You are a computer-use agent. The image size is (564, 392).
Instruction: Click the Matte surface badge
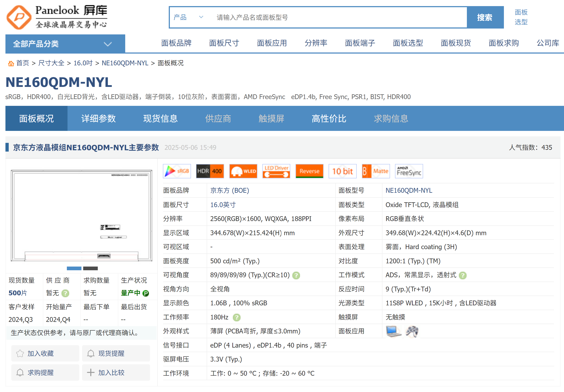376,171
